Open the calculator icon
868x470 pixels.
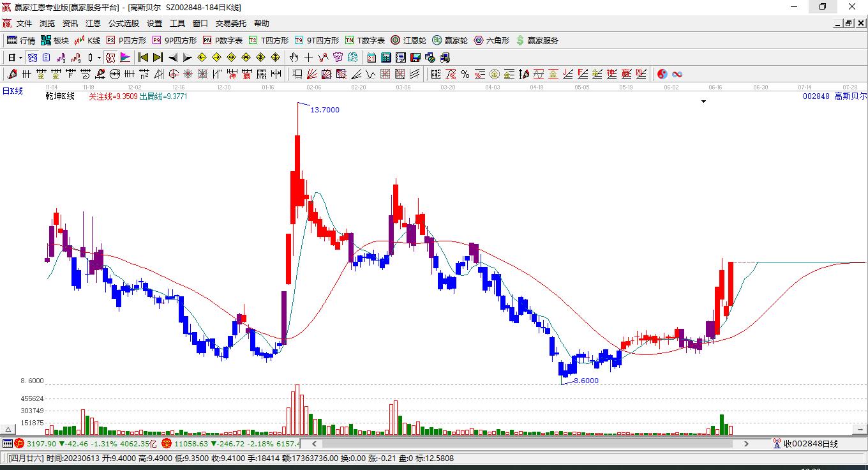tap(385, 57)
